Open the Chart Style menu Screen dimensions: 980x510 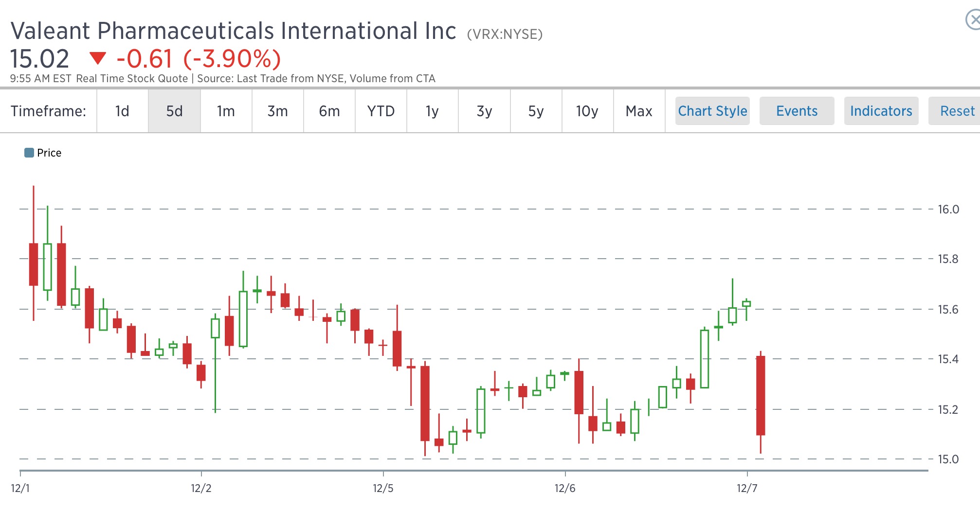[712, 111]
